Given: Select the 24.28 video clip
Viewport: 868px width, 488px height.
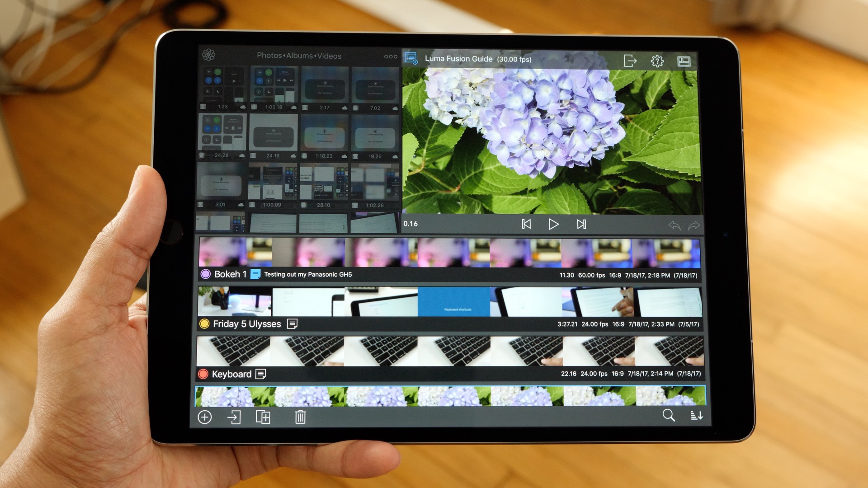Looking at the screenshot, I should (222, 136).
